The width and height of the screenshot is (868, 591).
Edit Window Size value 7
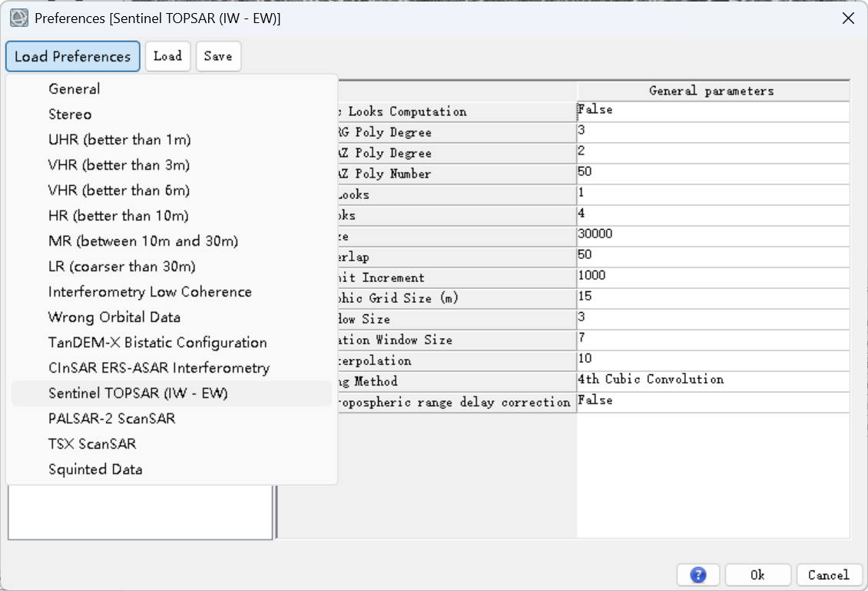(713, 340)
